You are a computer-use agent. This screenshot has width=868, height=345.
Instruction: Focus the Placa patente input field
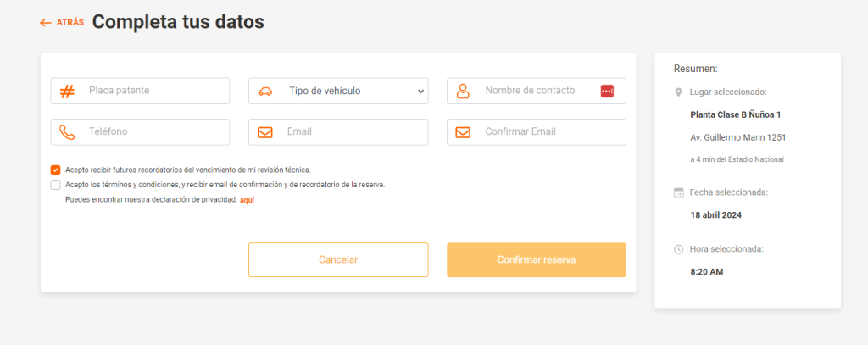click(x=153, y=91)
